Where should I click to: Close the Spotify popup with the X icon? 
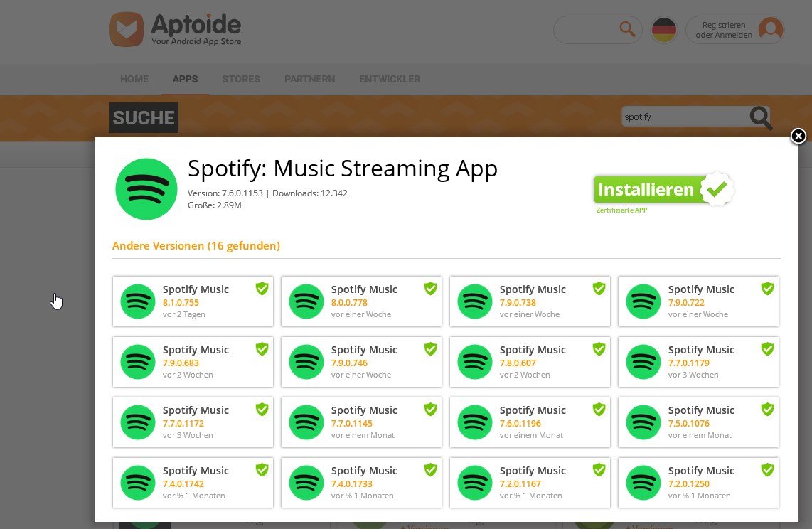tap(798, 136)
